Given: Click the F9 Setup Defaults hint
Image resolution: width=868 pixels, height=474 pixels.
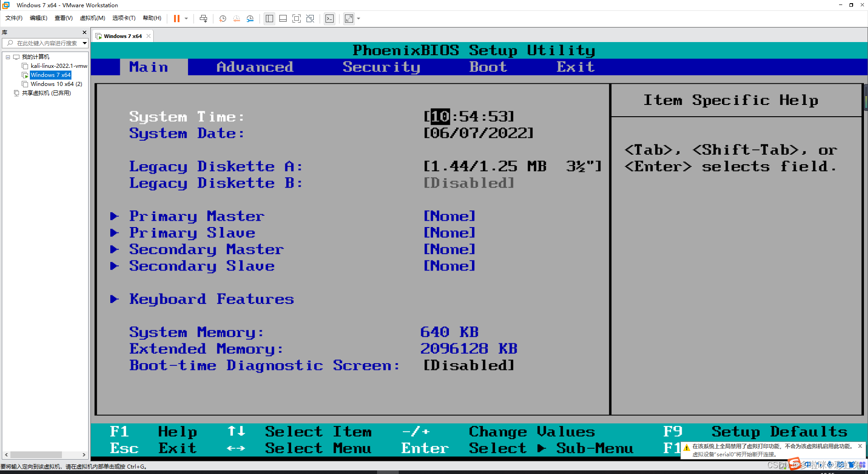Looking at the screenshot, I should point(755,431).
